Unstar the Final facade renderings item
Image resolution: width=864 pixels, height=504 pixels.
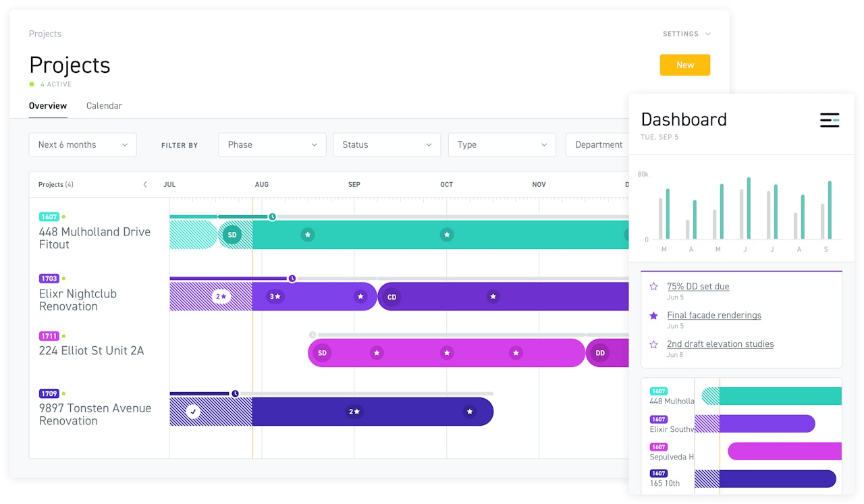[653, 316]
